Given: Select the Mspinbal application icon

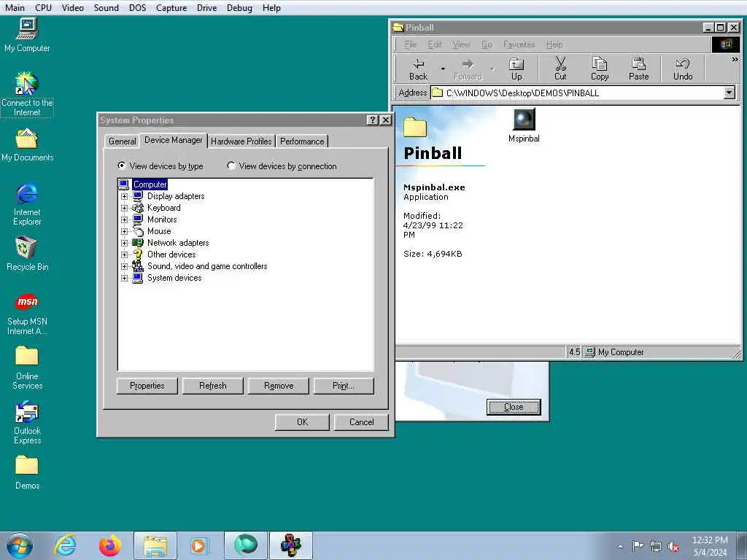Looking at the screenshot, I should pos(524,125).
